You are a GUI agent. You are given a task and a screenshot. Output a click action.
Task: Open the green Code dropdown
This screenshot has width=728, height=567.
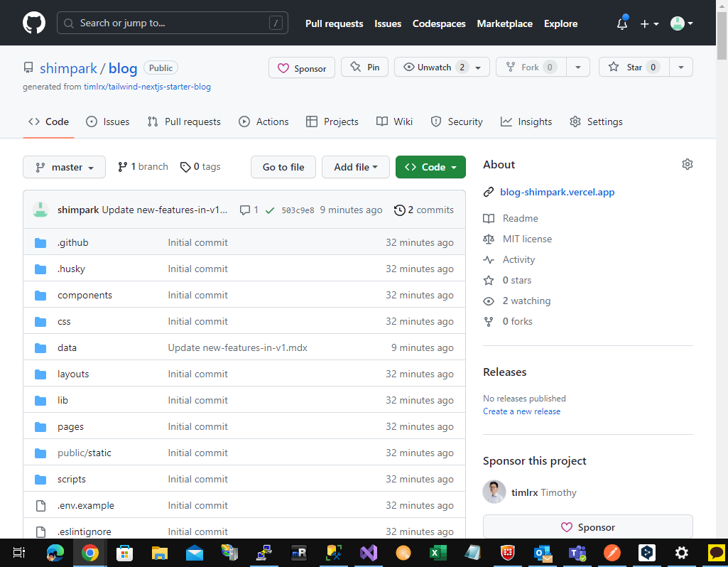[430, 167]
